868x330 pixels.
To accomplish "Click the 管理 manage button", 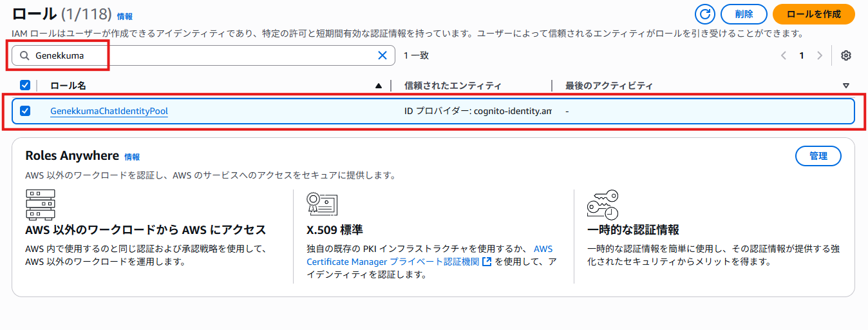I will 818,156.
